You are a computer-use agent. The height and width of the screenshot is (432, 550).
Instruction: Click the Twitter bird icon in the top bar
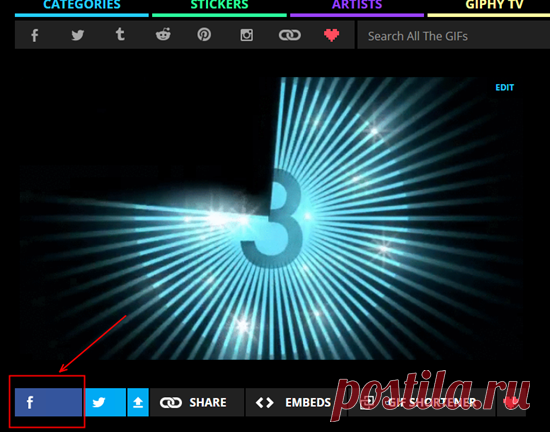(x=78, y=35)
